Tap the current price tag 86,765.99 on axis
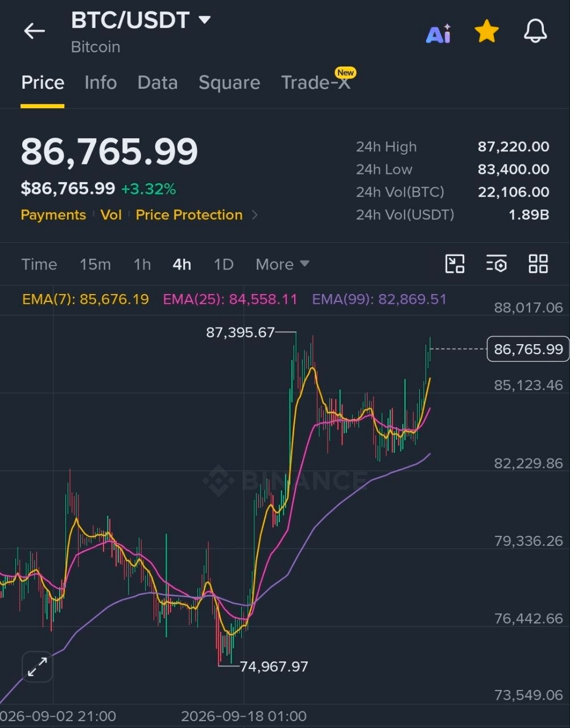The width and height of the screenshot is (570, 728). pyautogui.click(x=528, y=349)
